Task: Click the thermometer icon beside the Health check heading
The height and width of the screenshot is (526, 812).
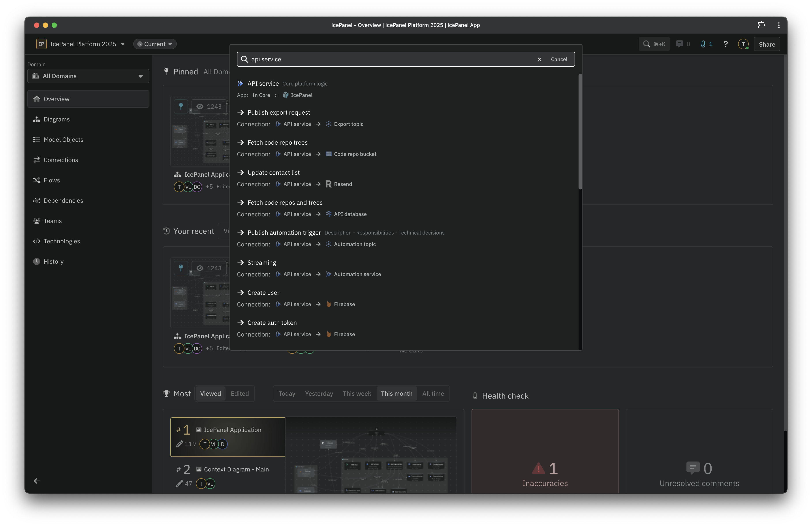Action: 475,396
